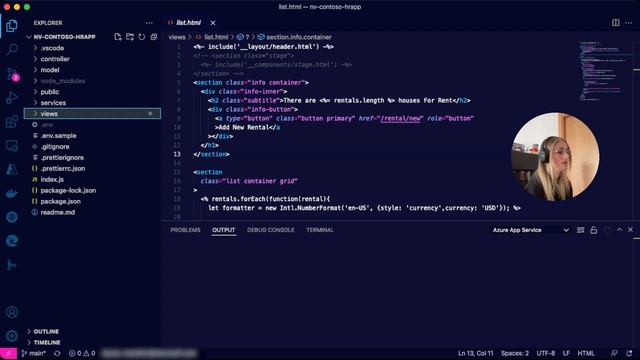The width and height of the screenshot is (640, 360).
Task: Open the Edge tools icon
Action: click(x=12, y=241)
